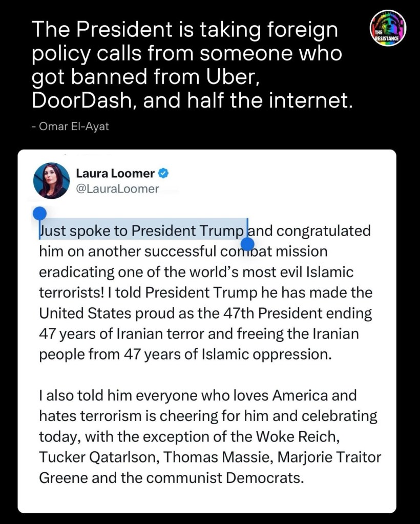Click "Islamic oppression" in the tweet
420x524 pixels.
point(262,354)
